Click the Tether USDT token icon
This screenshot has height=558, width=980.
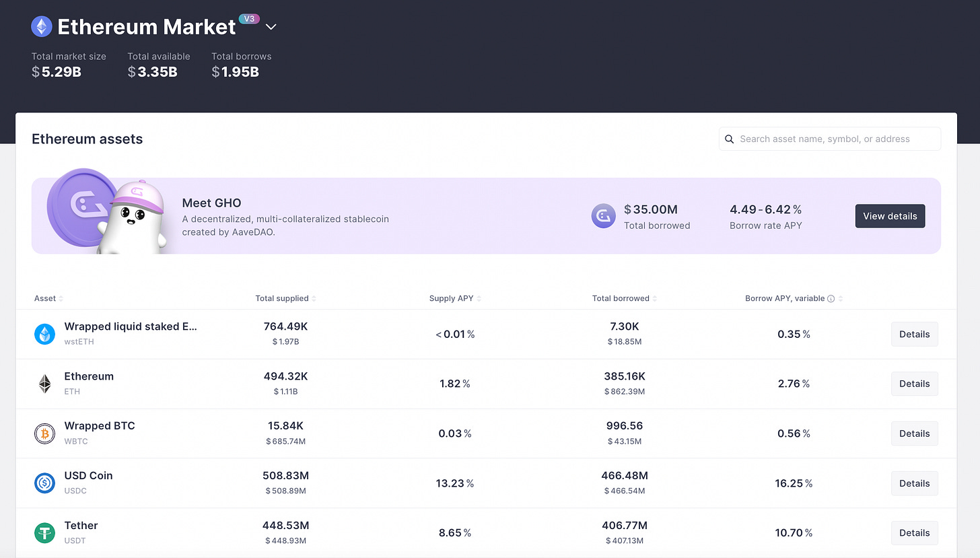[44, 532]
